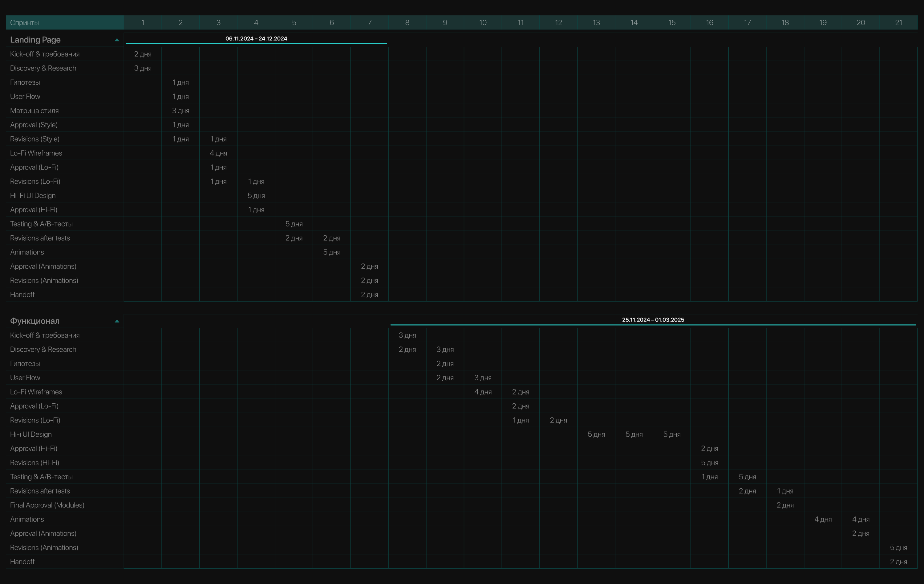The height and width of the screenshot is (584, 924).
Task: Select sprint 21 column header
Action: coord(899,23)
